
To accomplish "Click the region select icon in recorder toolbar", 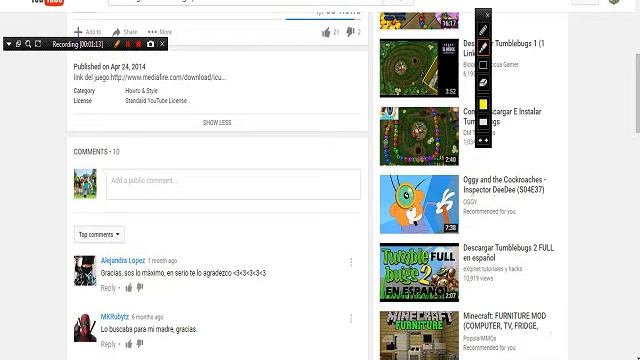I will (38, 44).
